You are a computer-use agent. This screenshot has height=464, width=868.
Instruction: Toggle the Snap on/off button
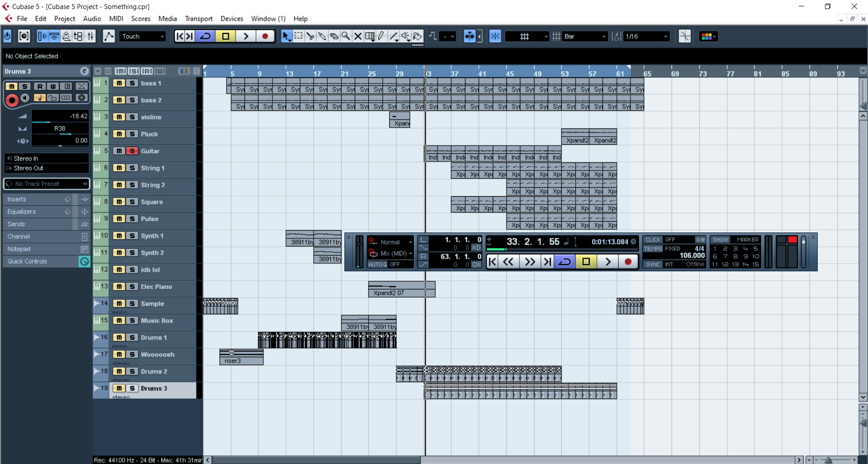tap(495, 36)
